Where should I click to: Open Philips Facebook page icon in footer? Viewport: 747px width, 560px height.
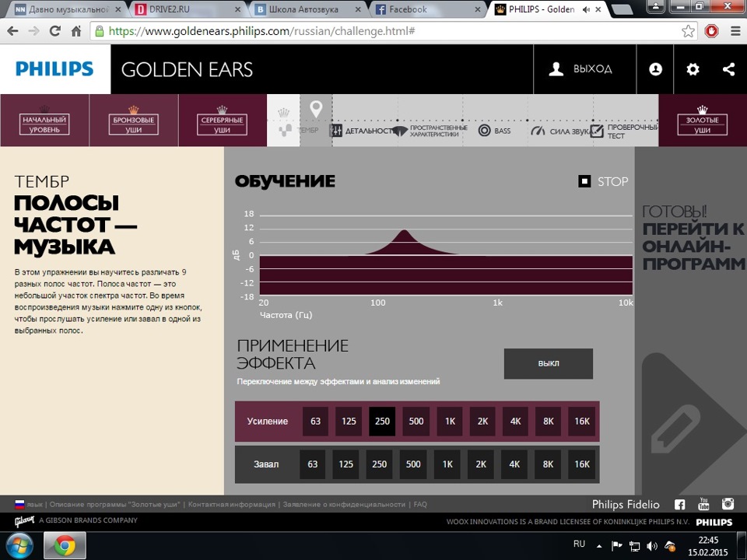pos(680,504)
